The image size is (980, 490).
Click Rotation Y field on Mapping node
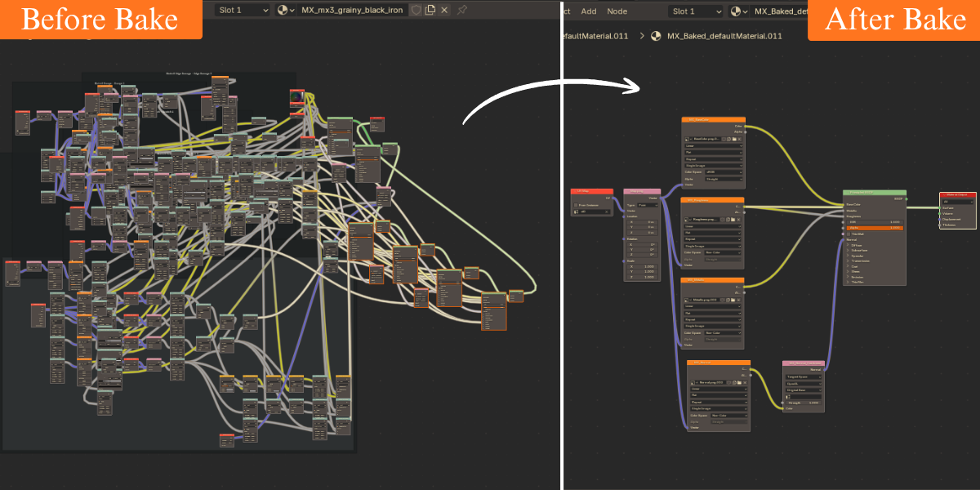pos(642,249)
